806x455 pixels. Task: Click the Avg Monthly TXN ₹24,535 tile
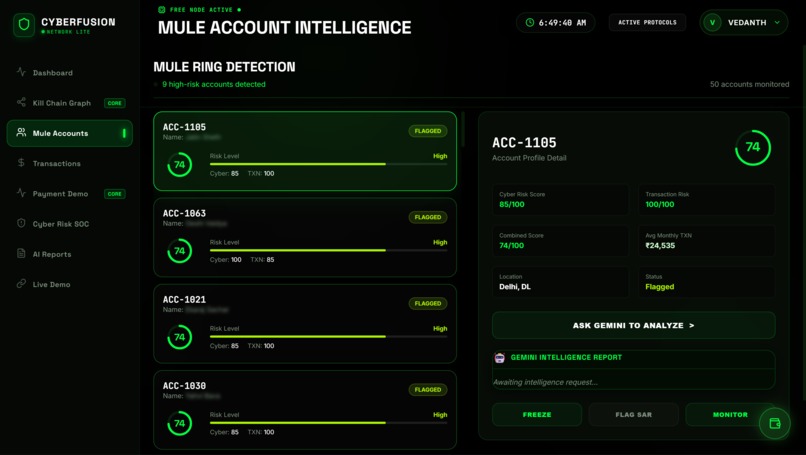click(x=707, y=241)
